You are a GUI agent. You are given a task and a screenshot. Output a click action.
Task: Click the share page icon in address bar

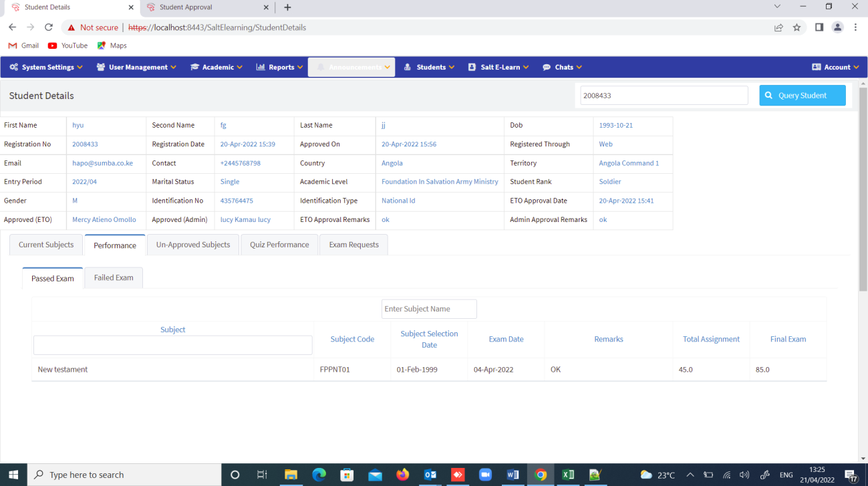[x=778, y=27]
